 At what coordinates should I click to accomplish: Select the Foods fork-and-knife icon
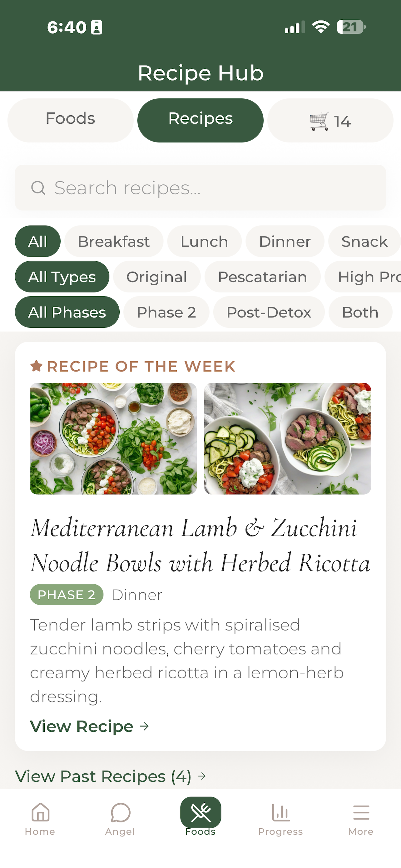point(201,812)
